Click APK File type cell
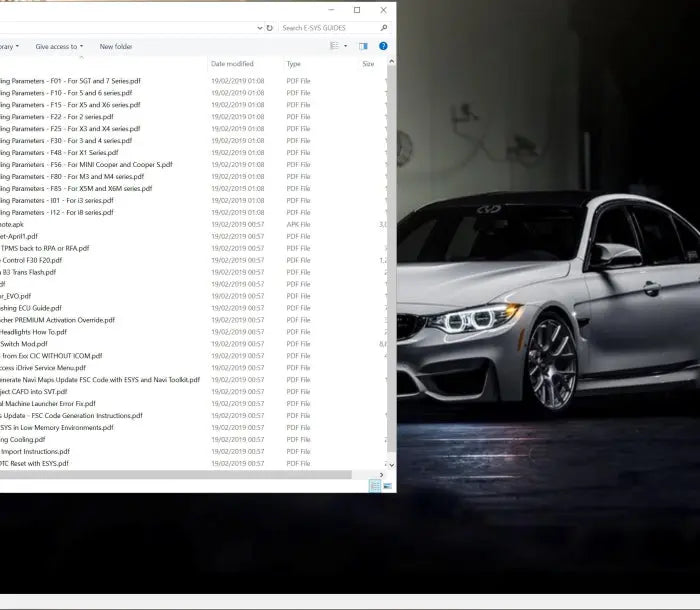The height and width of the screenshot is (610, 700). point(298,224)
